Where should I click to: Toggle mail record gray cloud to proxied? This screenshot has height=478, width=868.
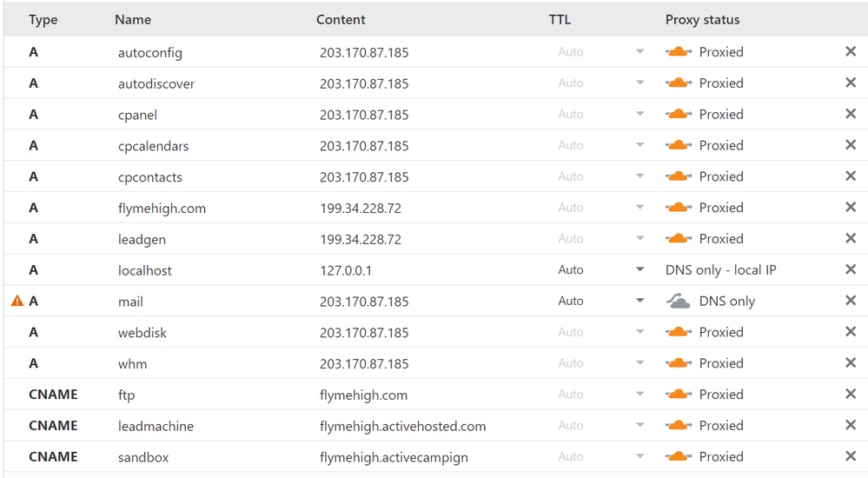[679, 302]
